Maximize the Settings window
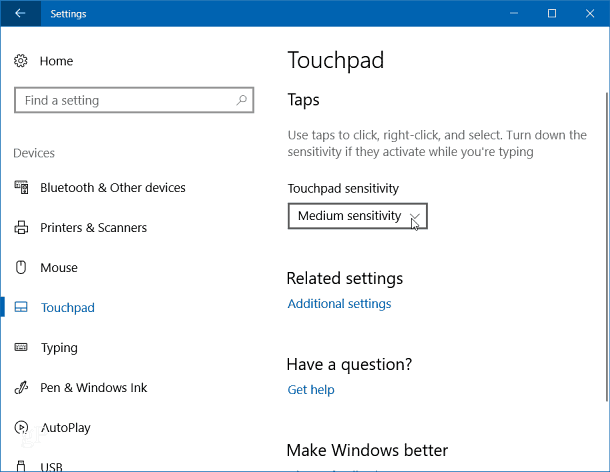This screenshot has height=472, width=610. tap(552, 13)
